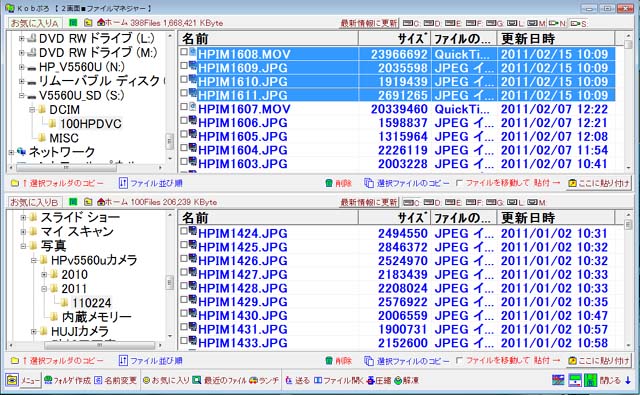Viewport: 640px width, 395px height.
Task: Check the box for HPIM1433.JPG
Action: [x=184, y=340]
